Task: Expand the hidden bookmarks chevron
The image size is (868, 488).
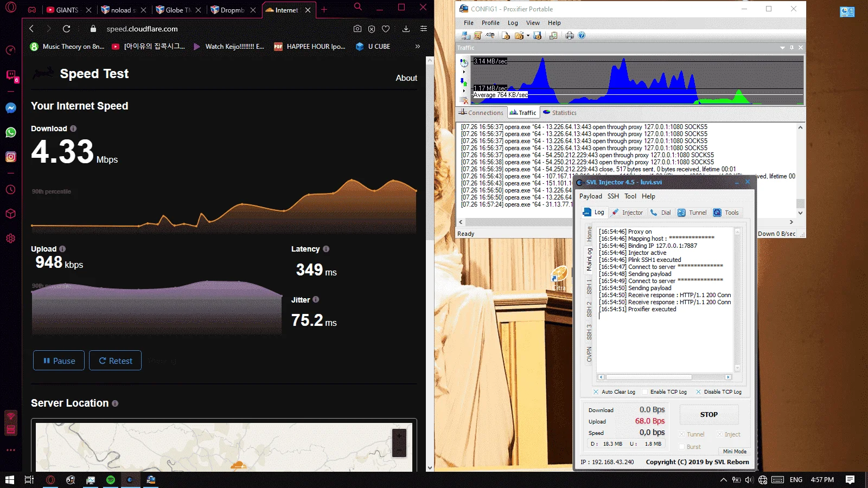Action: click(418, 47)
